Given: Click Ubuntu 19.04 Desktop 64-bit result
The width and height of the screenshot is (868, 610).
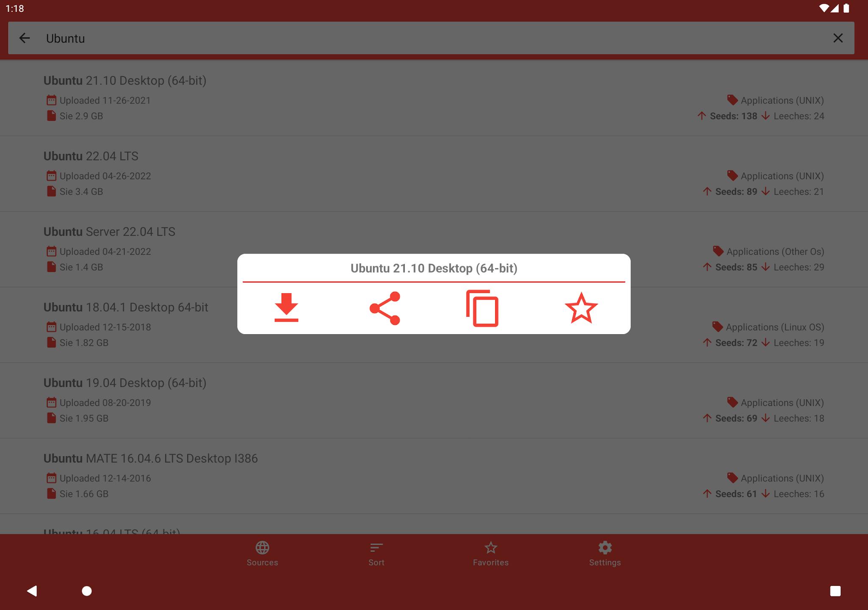Looking at the screenshot, I should click(434, 399).
